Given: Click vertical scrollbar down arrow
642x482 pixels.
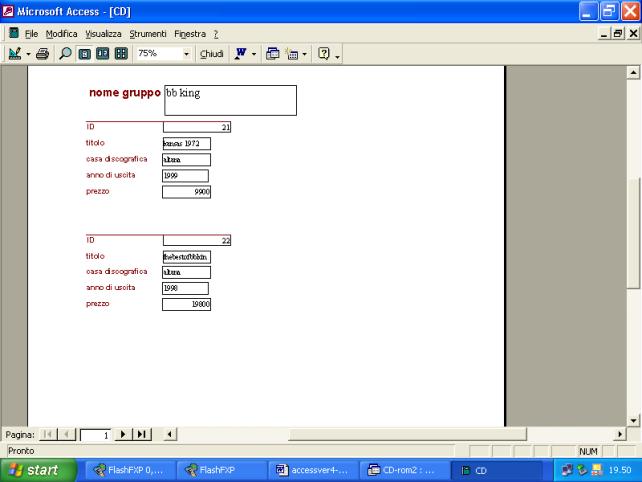Looking at the screenshot, I should 633,420.
